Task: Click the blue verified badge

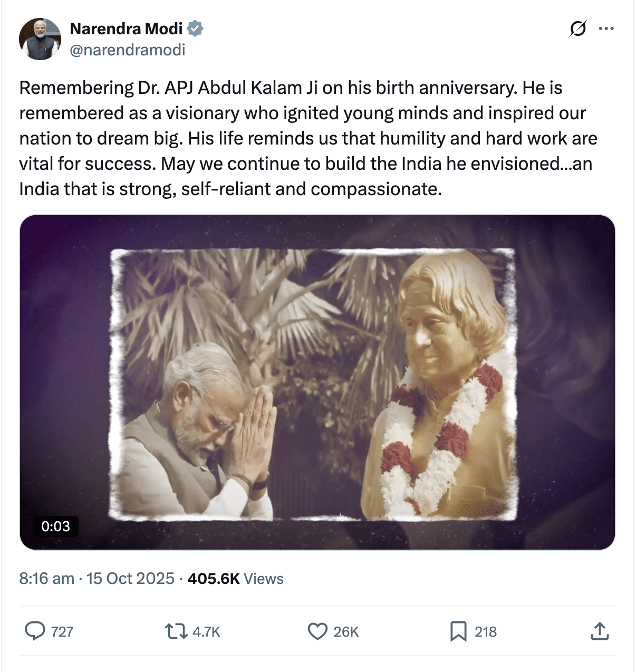Action: click(196, 28)
